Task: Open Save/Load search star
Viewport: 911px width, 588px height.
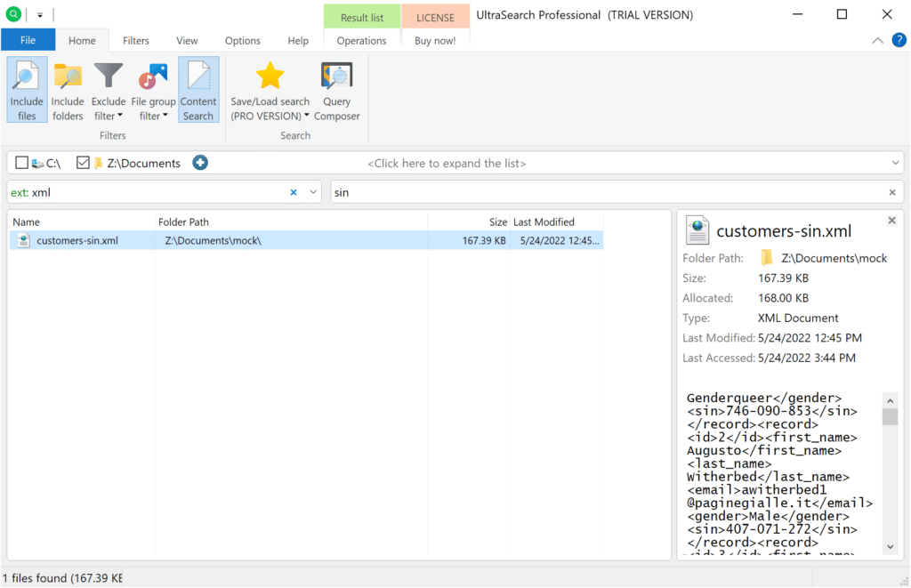Action: [x=270, y=90]
